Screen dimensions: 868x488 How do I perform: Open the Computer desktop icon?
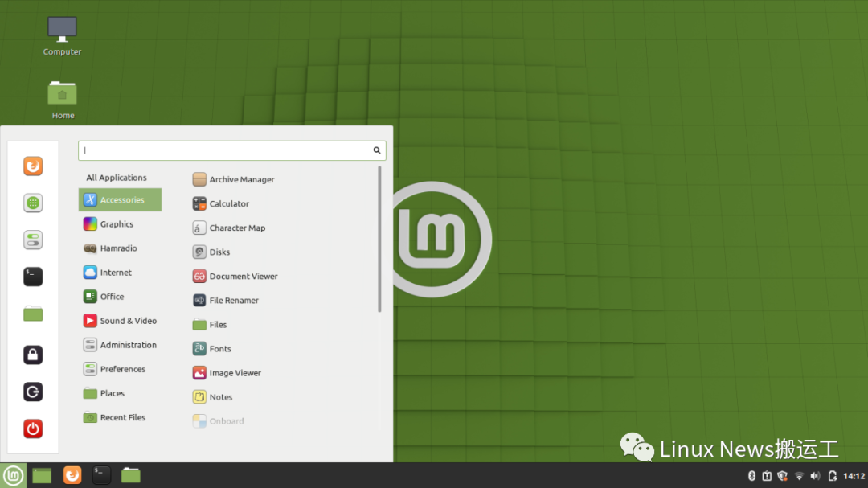click(x=62, y=36)
